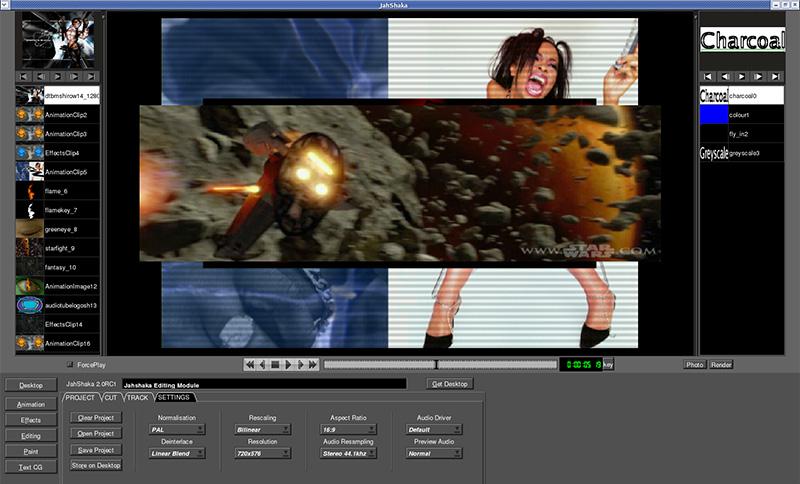
Task: Jump to first frame in Charcoal effects preview
Action: (x=708, y=77)
